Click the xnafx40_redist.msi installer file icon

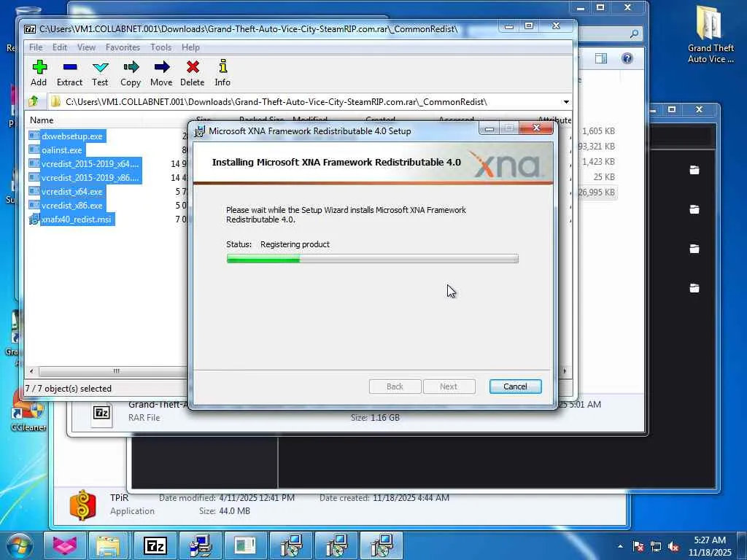pyautogui.click(x=34, y=219)
